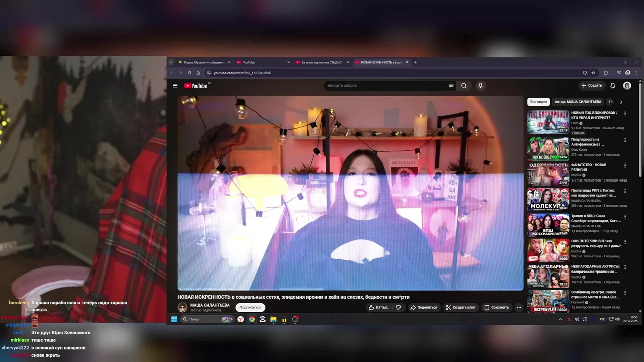The image size is (644, 362).
Task: Select the НОВАЯ ИСКРЕННОСТЬ browser tab
Action: tap(381, 62)
